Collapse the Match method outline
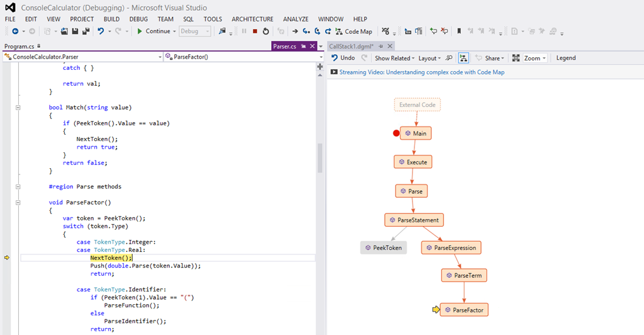 [x=18, y=107]
